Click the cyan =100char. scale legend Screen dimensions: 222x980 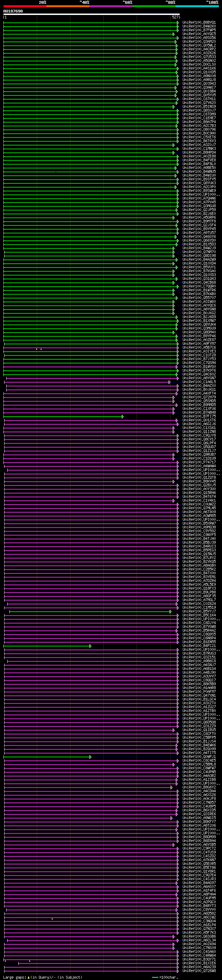165,977
